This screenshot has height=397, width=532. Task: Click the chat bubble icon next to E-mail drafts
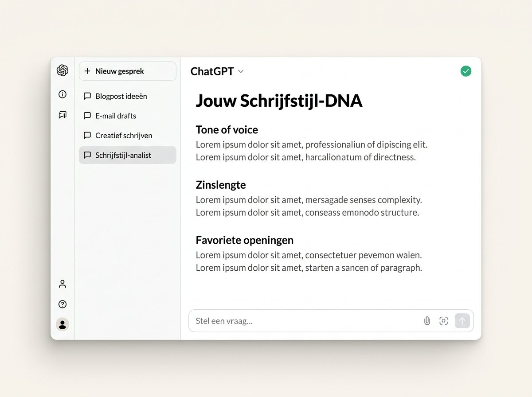[x=87, y=116]
